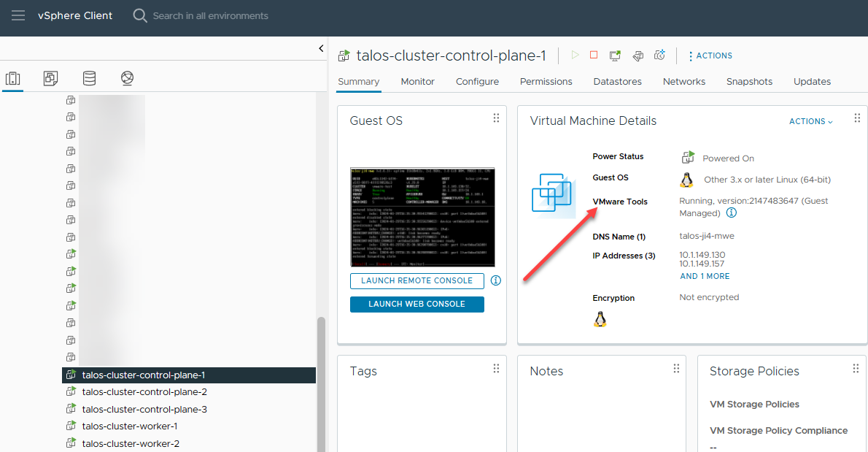
Task: Collapse the inventory sidebar panel
Action: pos(321,49)
